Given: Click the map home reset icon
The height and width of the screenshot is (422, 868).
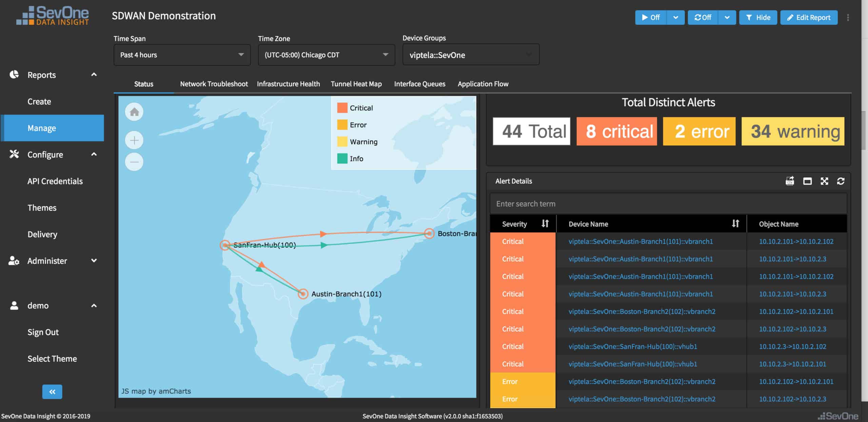Looking at the screenshot, I should tap(134, 112).
